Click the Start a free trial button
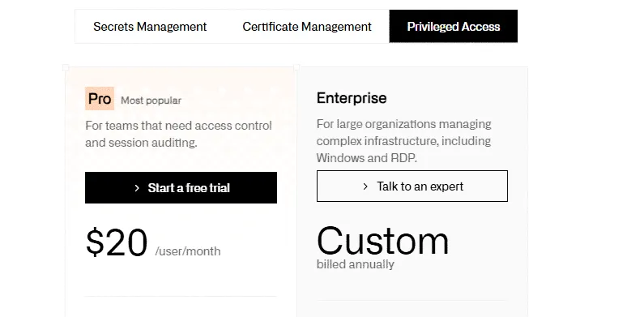 tap(181, 188)
